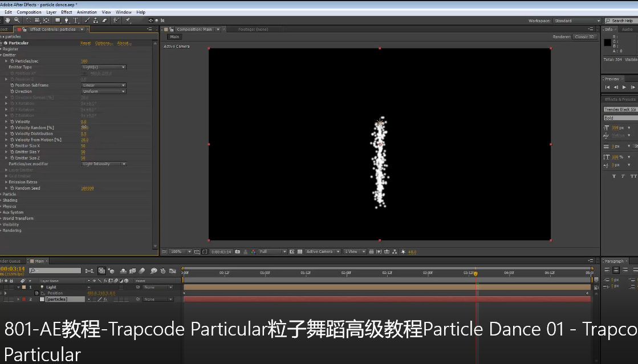Click the Play button in the Preview panel
The height and width of the screenshot is (364, 638).
click(624, 87)
